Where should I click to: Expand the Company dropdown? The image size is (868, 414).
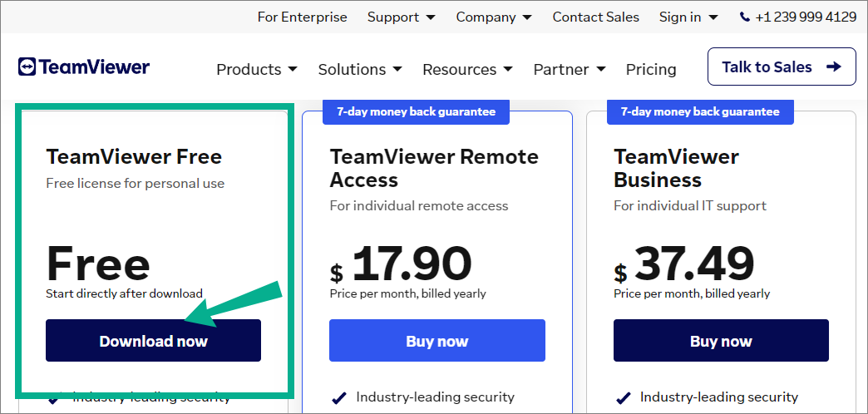click(x=494, y=17)
